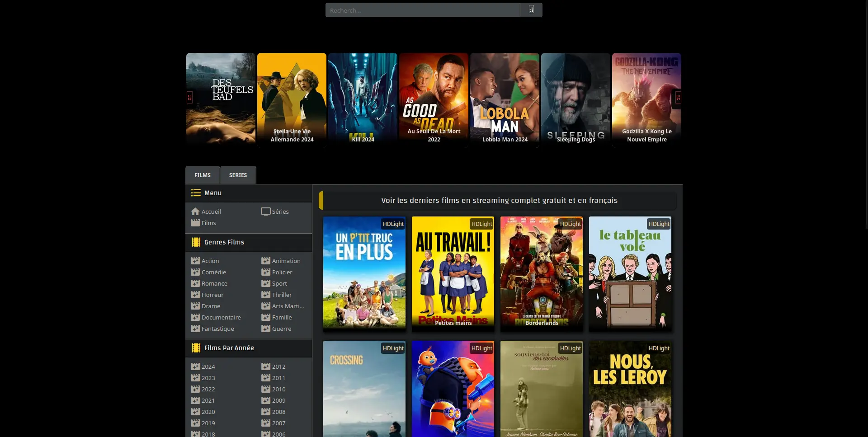Screen dimensions: 868x437
Task: Click the Films clapper icon in menu
Action: pos(195,223)
